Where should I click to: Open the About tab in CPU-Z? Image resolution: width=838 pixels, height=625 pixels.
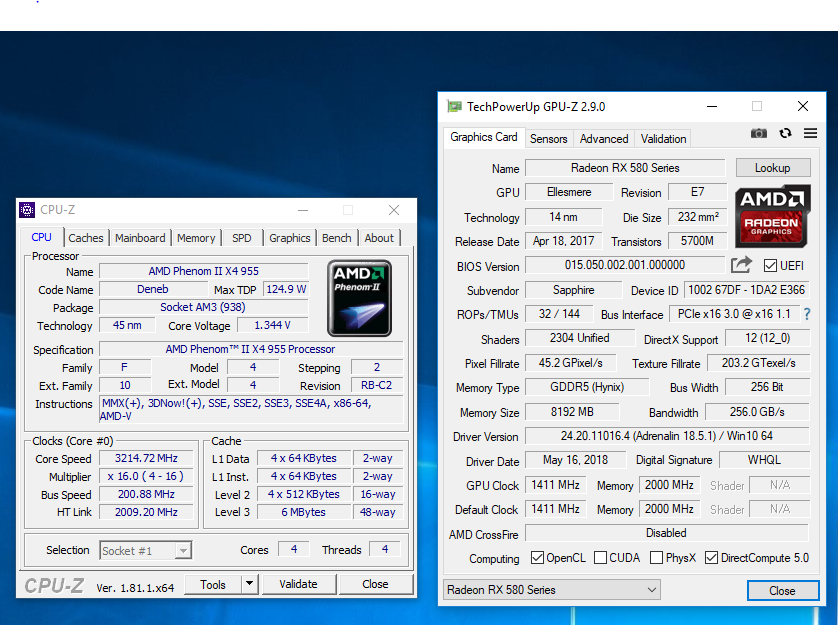379,238
